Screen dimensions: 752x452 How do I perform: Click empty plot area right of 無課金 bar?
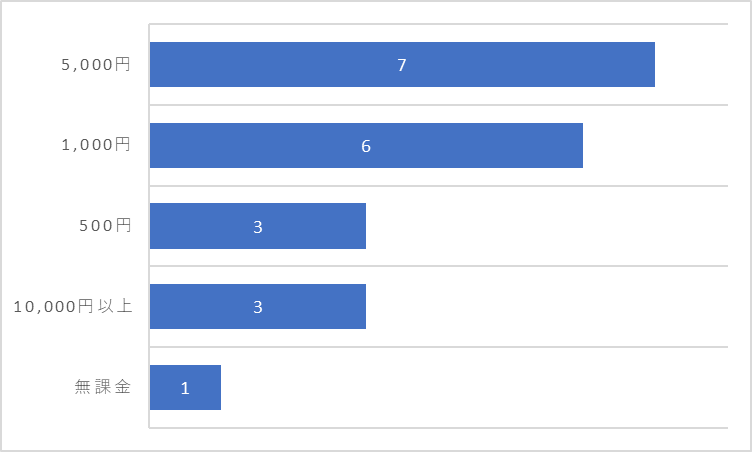coord(475,388)
